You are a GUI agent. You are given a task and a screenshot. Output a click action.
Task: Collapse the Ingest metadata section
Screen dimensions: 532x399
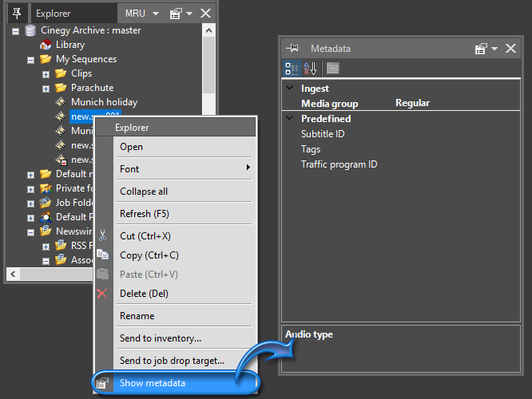point(290,89)
